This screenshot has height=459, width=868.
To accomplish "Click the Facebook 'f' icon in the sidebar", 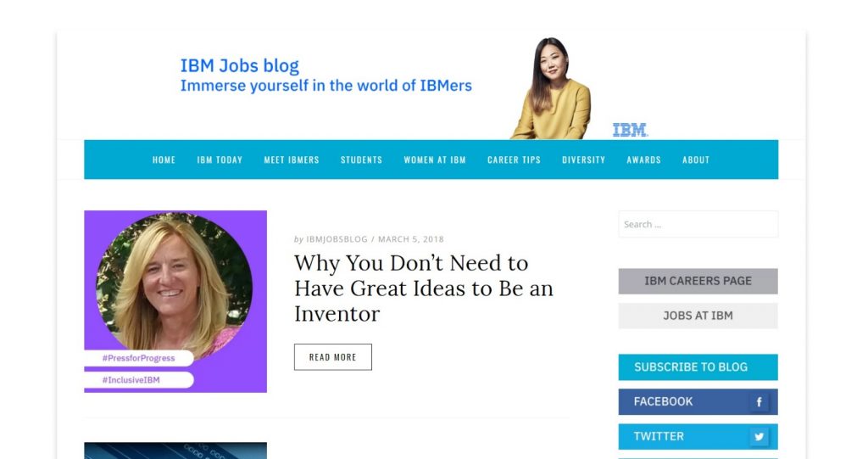I will click(x=759, y=402).
